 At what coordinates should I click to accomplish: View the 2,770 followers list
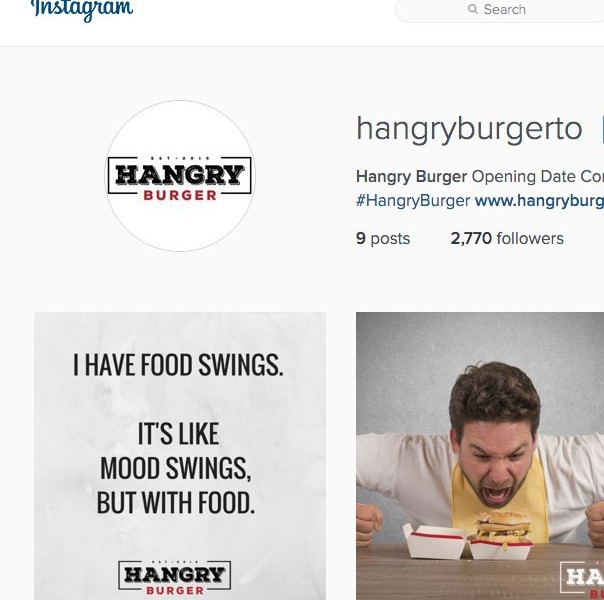click(507, 238)
